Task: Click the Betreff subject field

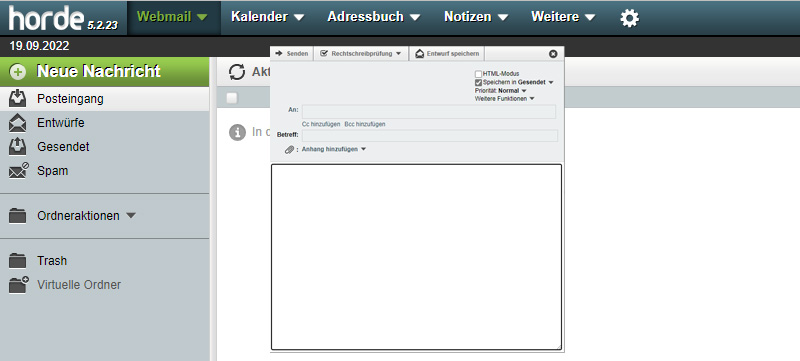Action: (x=430, y=136)
